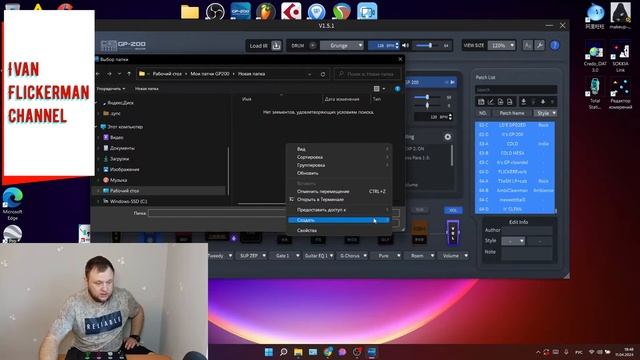The height and width of the screenshot is (360, 640).
Task: Select Вид in the context menu
Action: tap(339, 149)
